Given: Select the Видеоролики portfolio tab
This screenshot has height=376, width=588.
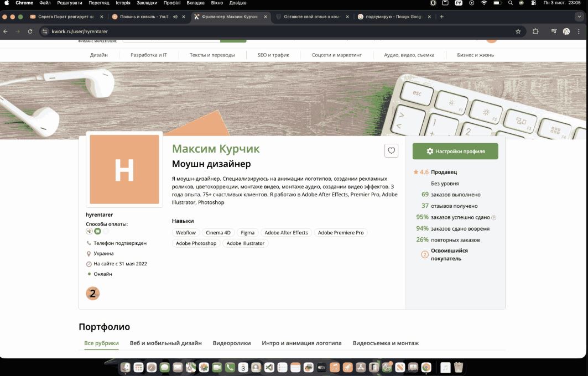Looking at the screenshot, I should (232, 343).
